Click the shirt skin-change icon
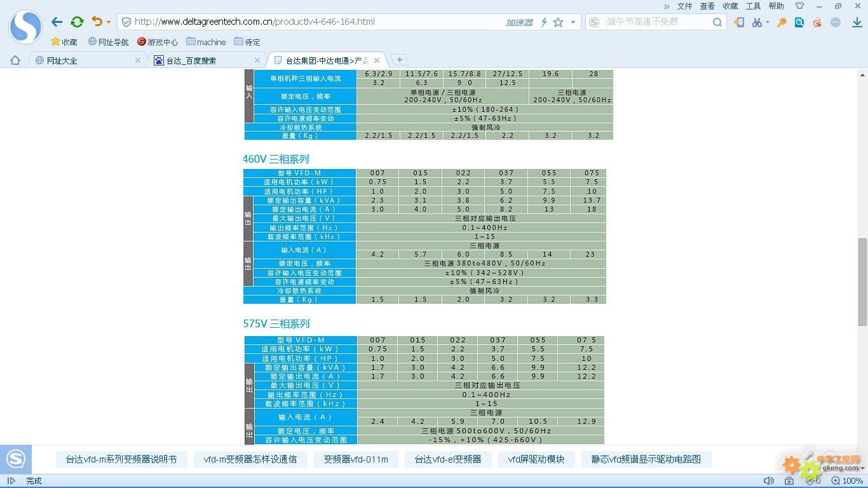Image resolution: width=868 pixels, height=488 pixels. click(799, 6)
